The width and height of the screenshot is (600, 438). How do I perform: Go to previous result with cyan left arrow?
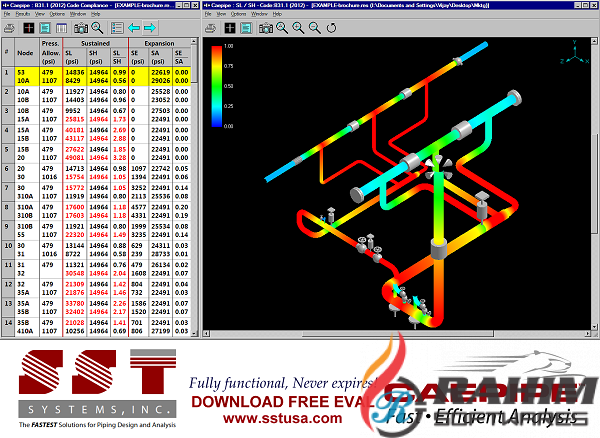coord(134,28)
